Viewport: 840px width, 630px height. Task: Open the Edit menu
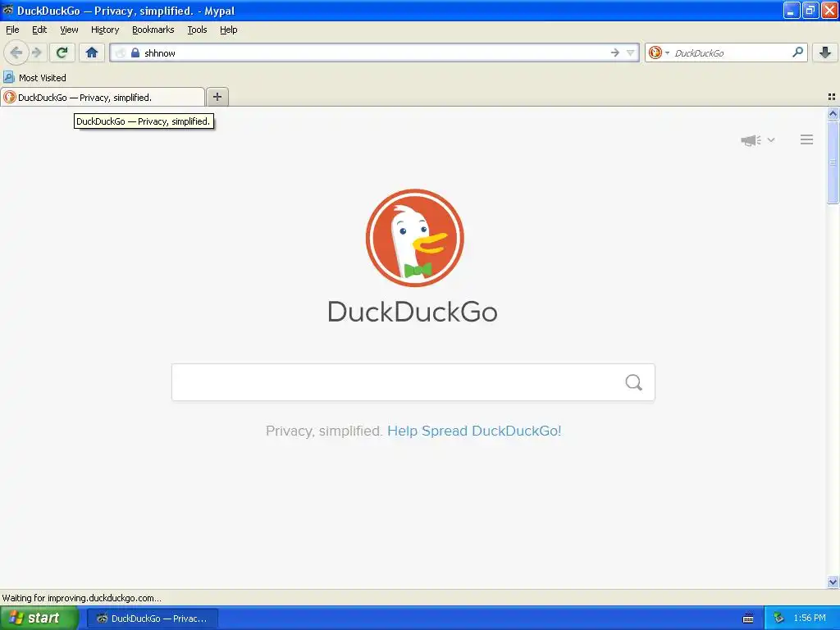39,30
